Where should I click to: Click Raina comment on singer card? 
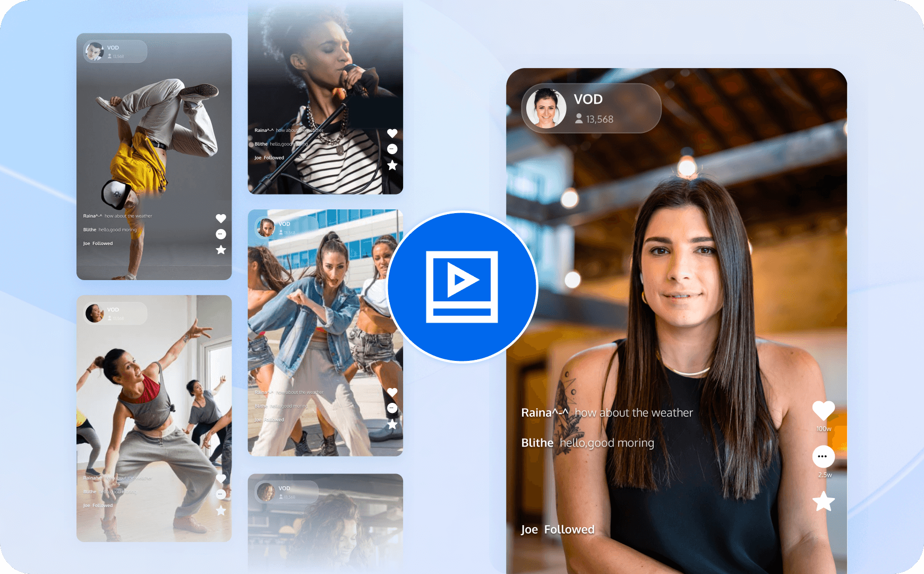289,130
